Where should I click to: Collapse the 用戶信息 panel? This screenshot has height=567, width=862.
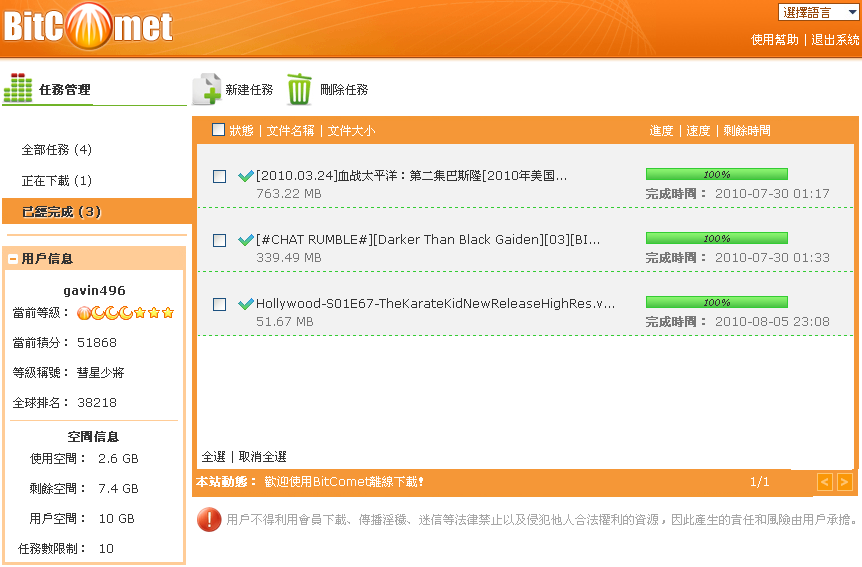coord(13,259)
